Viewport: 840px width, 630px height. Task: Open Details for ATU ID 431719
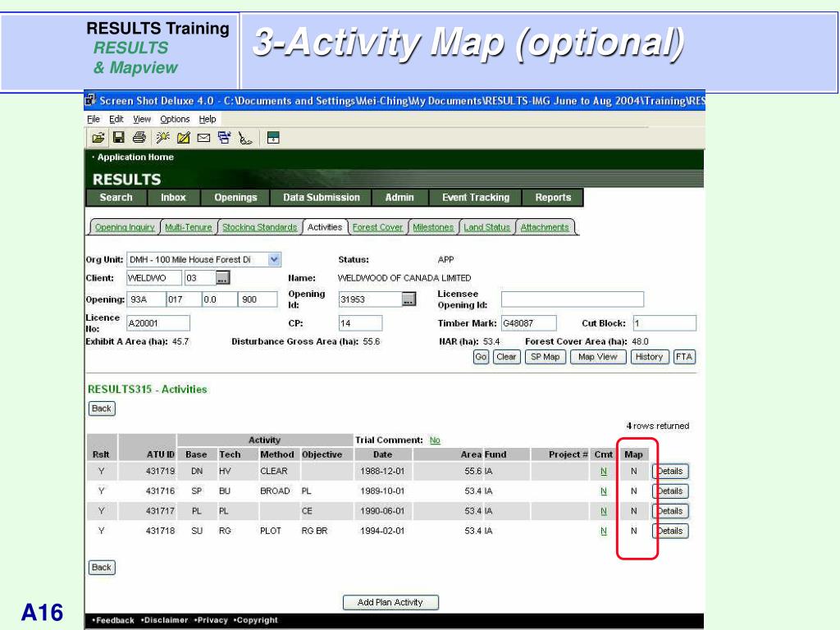coord(670,472)
